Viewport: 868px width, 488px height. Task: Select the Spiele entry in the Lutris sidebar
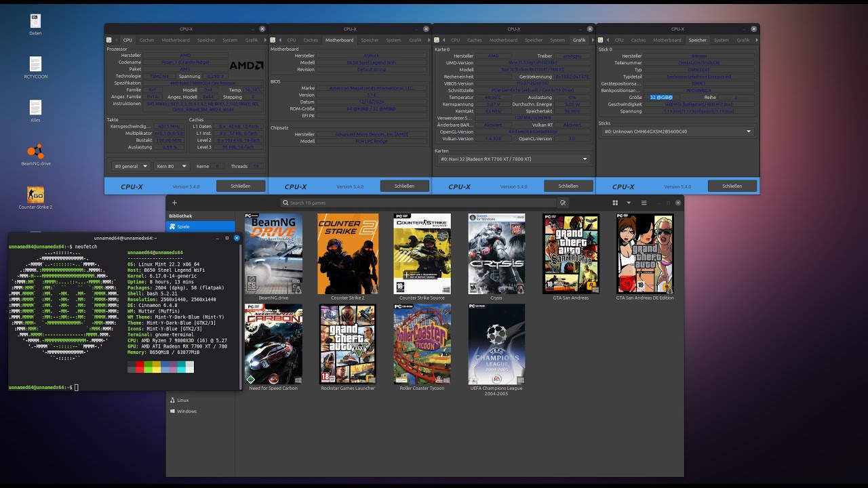click(x=201, y=226)
